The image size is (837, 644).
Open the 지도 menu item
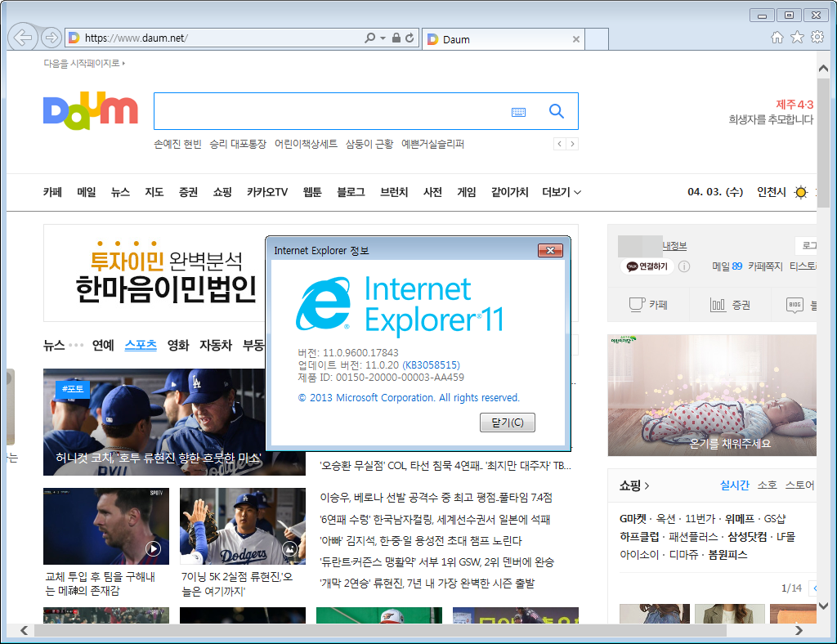(x=154, y=192)
